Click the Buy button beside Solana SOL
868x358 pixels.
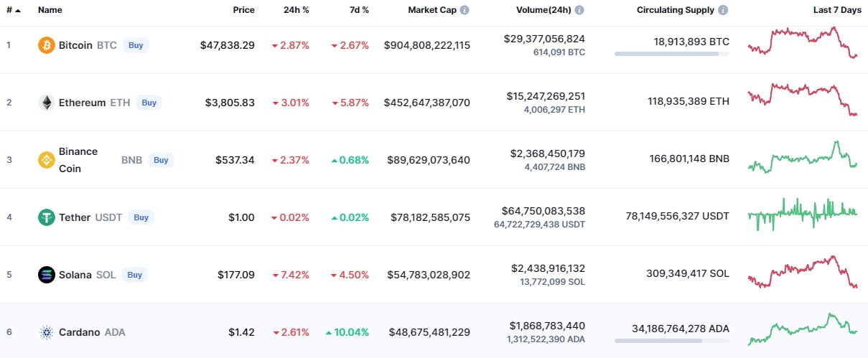click(134, 275)
